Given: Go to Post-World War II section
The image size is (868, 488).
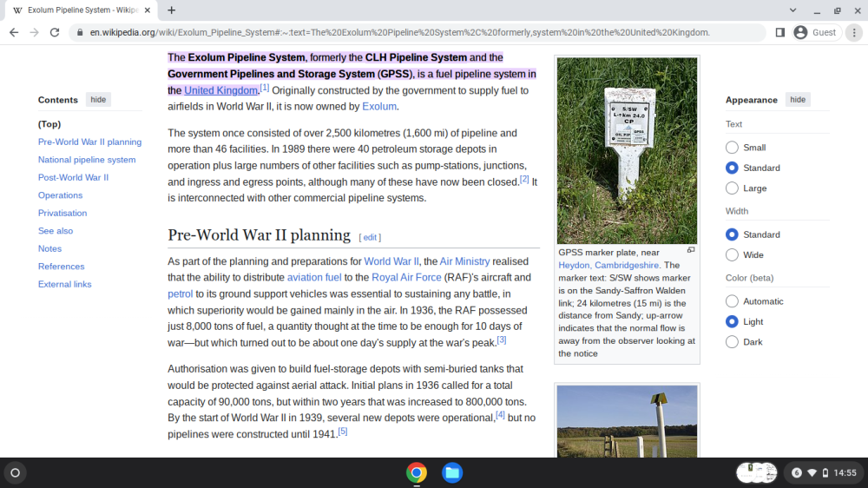Looking at the screenshot, I should pos(73,177).
